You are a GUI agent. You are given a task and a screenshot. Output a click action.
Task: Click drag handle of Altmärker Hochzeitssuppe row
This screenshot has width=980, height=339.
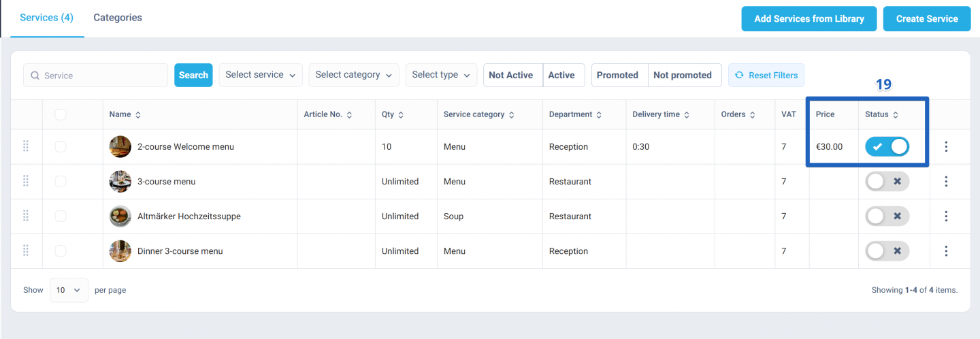coord(26,216)
